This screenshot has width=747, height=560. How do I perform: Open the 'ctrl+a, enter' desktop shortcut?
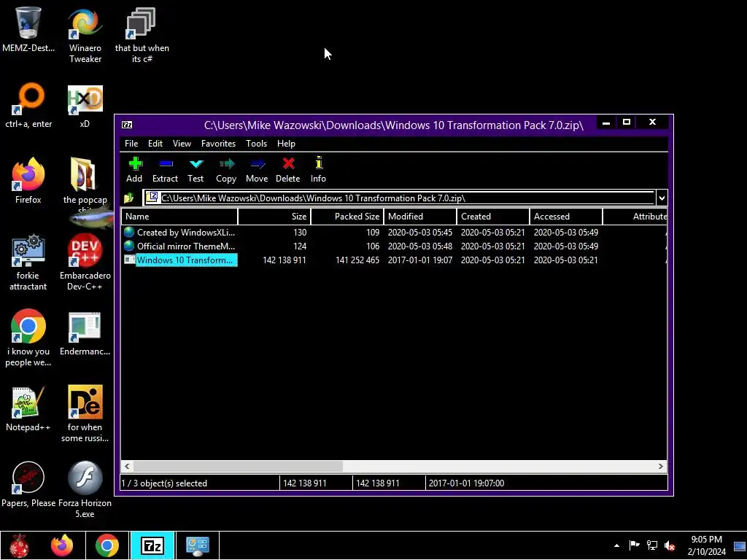[x=28, y=106]
